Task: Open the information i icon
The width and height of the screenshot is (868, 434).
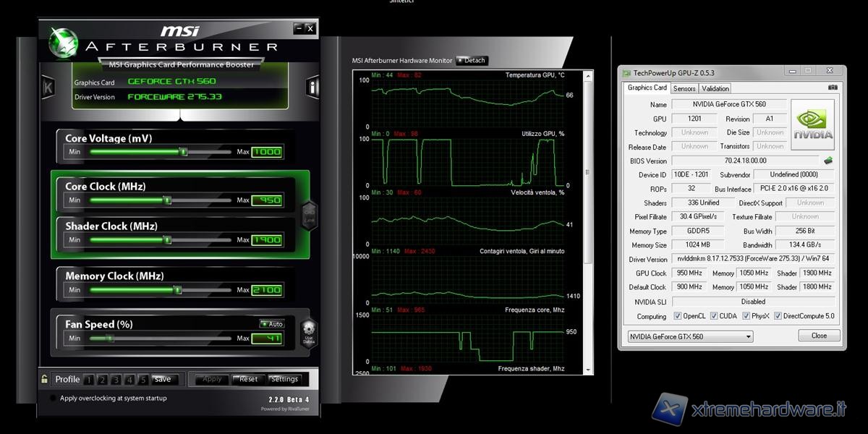Action: tap(312, 88)
